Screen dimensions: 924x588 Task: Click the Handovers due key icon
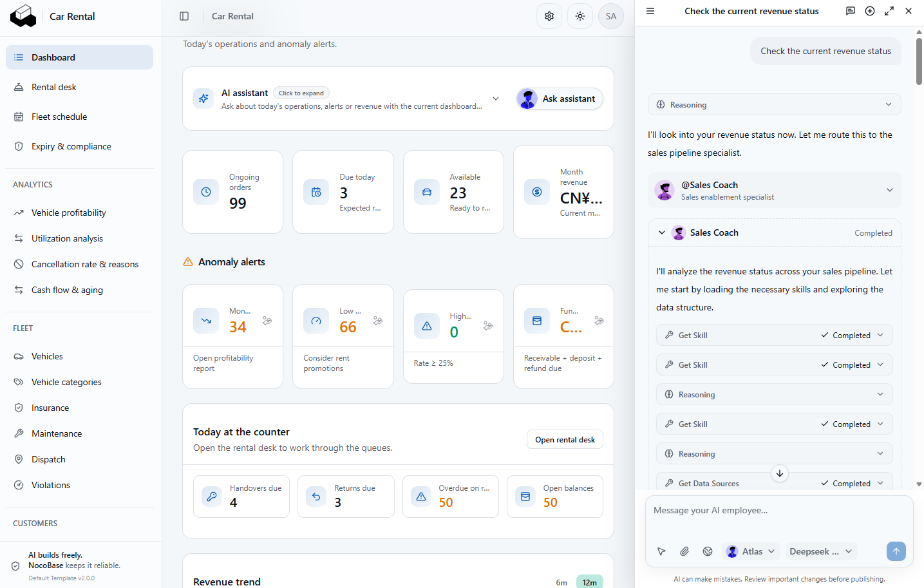click(212, 497)
